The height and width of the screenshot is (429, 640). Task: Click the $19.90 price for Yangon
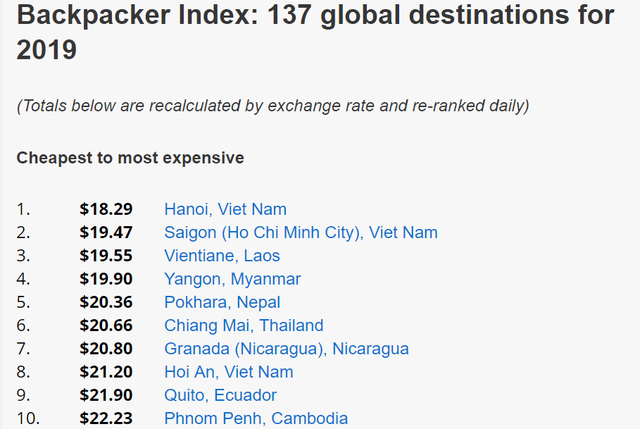tap(106, 279)
